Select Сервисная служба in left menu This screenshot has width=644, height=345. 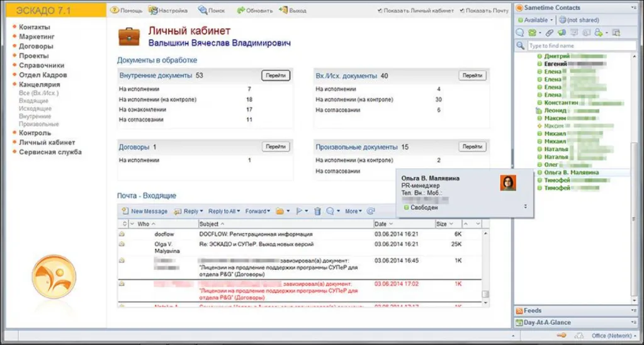(x=50, y=152)
